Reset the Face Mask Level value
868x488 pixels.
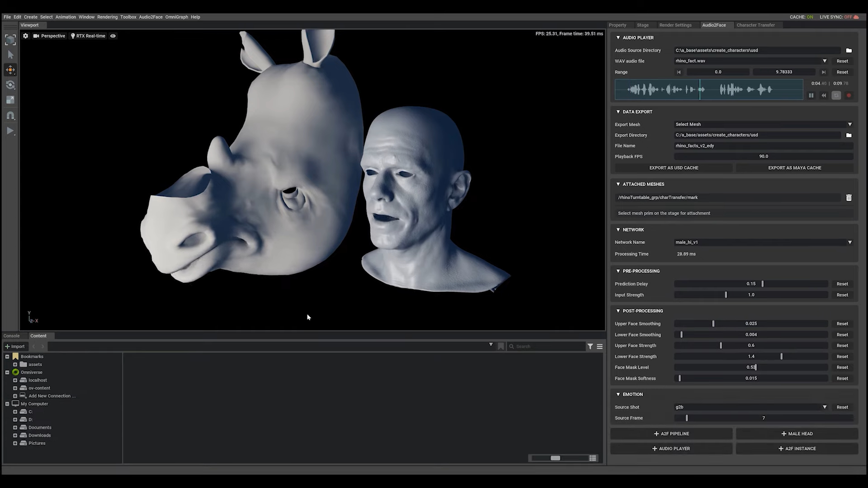[842, 367]
